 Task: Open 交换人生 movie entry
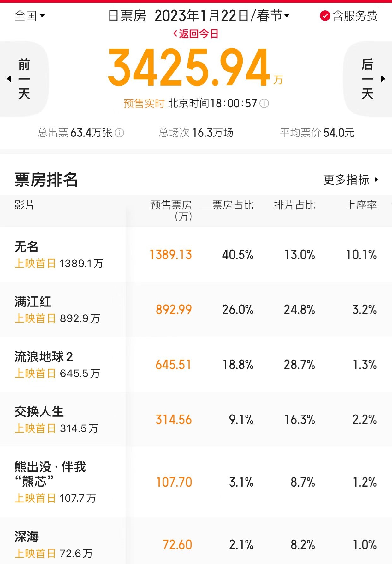tap(39, 412)
